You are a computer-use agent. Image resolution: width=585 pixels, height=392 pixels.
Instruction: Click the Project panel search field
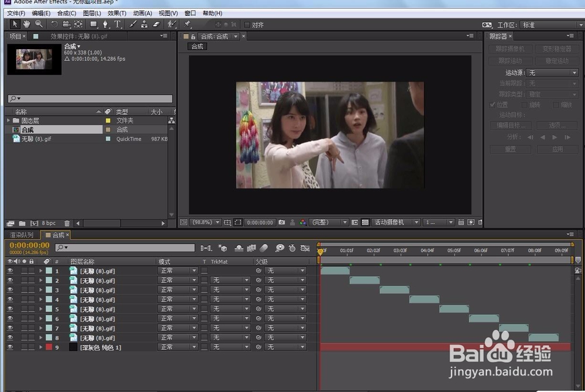[90, 98]
